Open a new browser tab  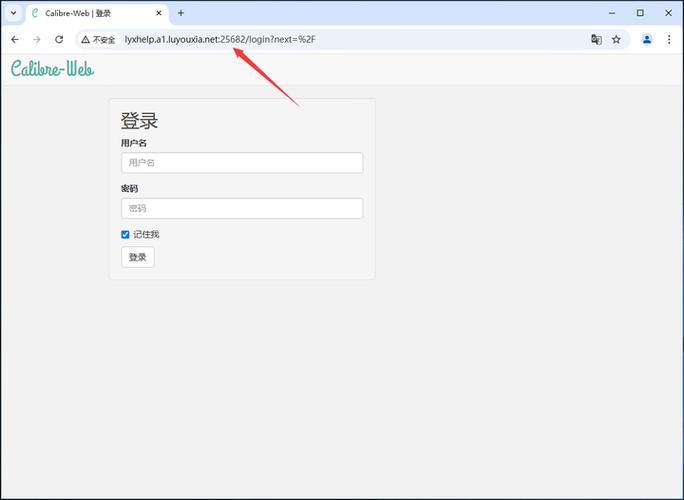181,13
